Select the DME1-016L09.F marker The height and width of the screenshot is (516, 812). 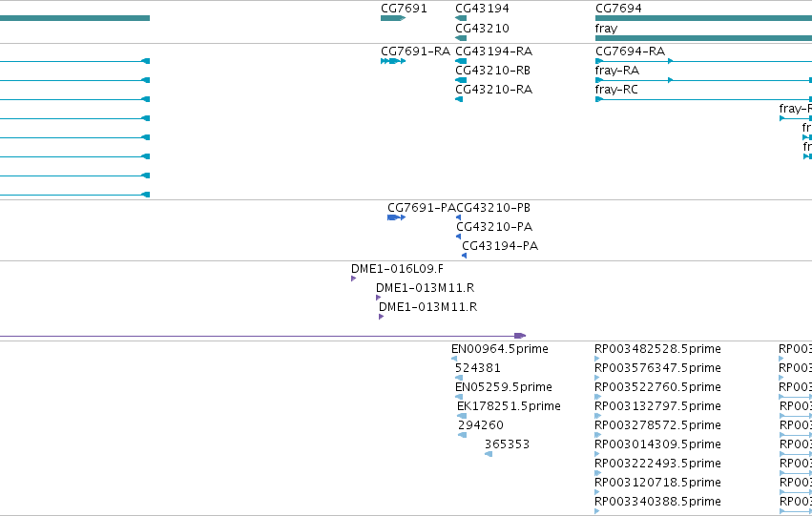[x=353, y=279]
